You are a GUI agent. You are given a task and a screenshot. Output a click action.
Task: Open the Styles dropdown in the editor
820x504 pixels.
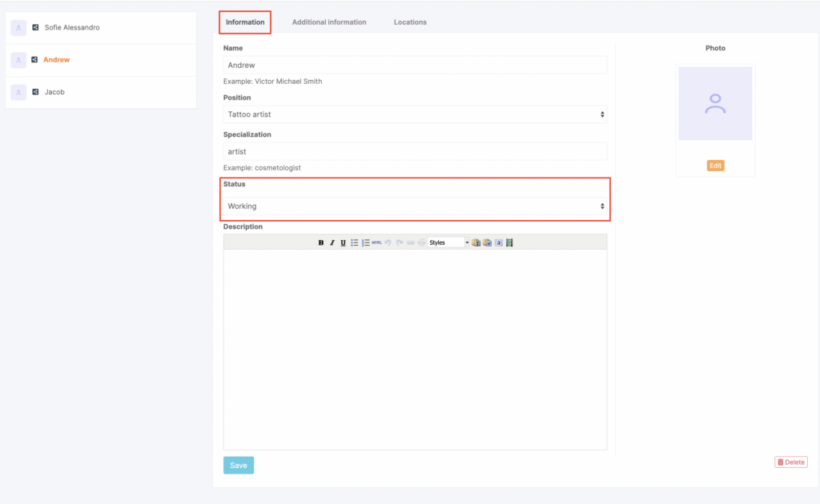click(448, 242)
